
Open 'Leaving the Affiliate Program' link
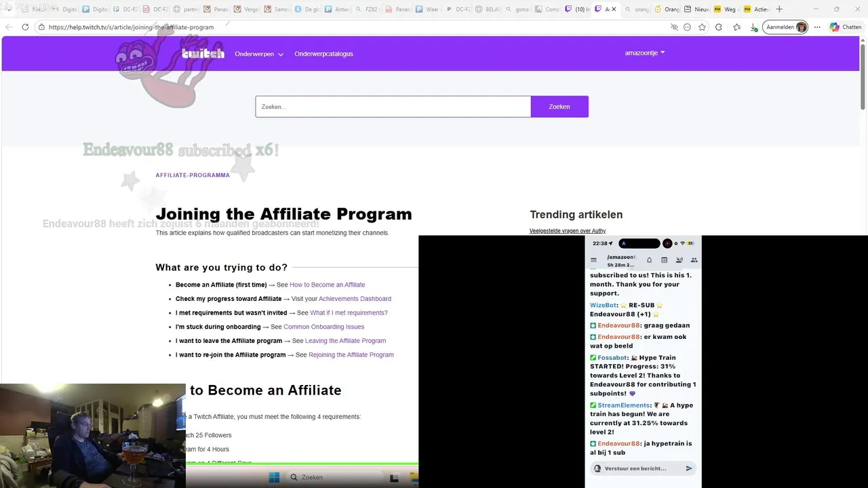pos(345,341)
